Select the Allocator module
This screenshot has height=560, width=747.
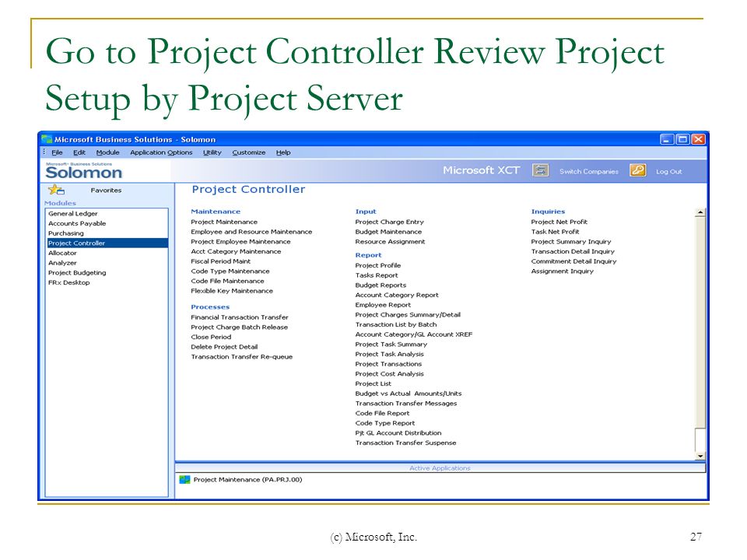coord(62,253)
